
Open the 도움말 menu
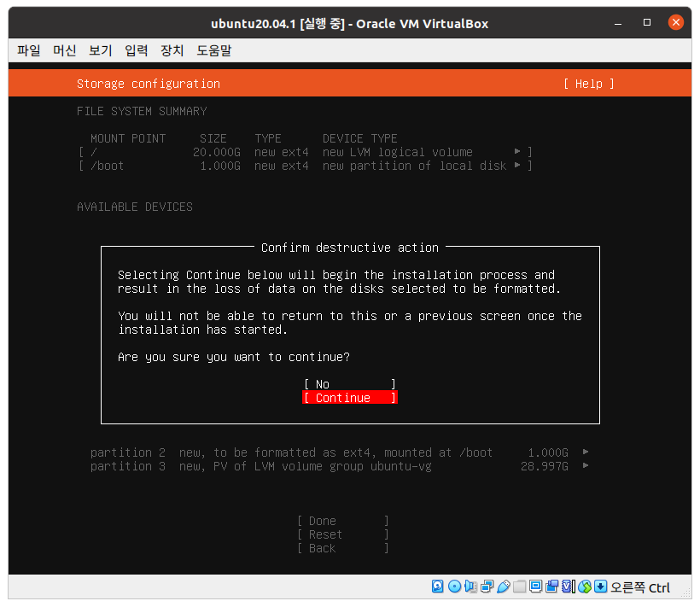click(213, 50)
